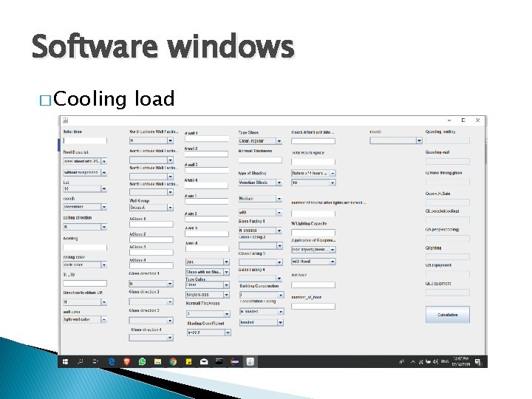Click the AGlass 1 input field
Image resolution: width=532 pixels, height=399 pixels.
pyautogui.click(x=151, y=225)
